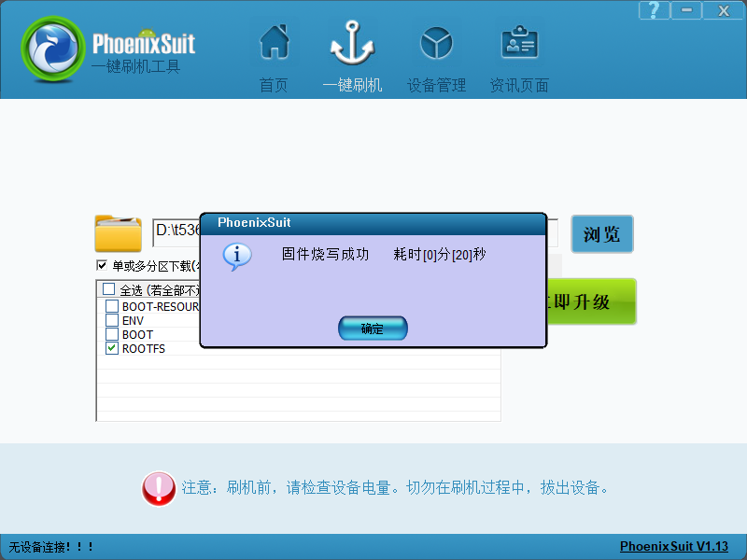Toggle the select-all partitions checkbox
Screen dimensions: 747x560
109,289
